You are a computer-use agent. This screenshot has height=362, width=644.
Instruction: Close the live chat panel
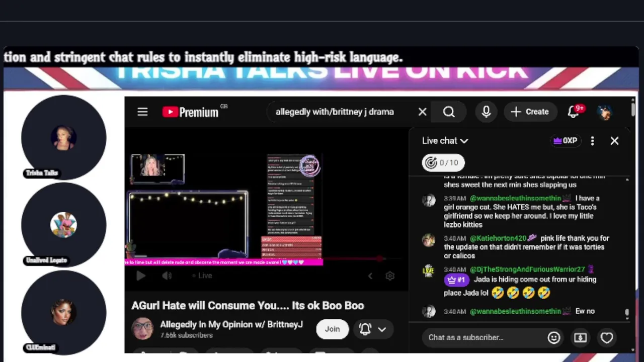pos(614,141)
